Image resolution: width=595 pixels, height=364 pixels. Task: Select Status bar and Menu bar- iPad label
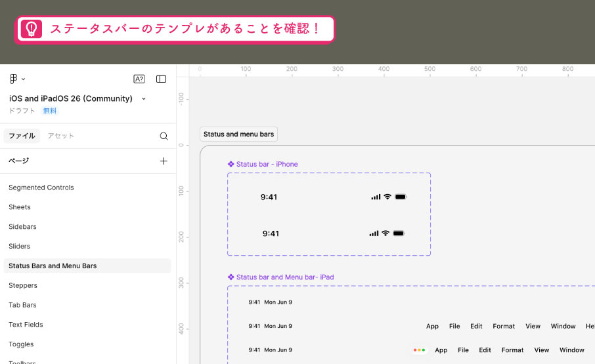(285, 277)
